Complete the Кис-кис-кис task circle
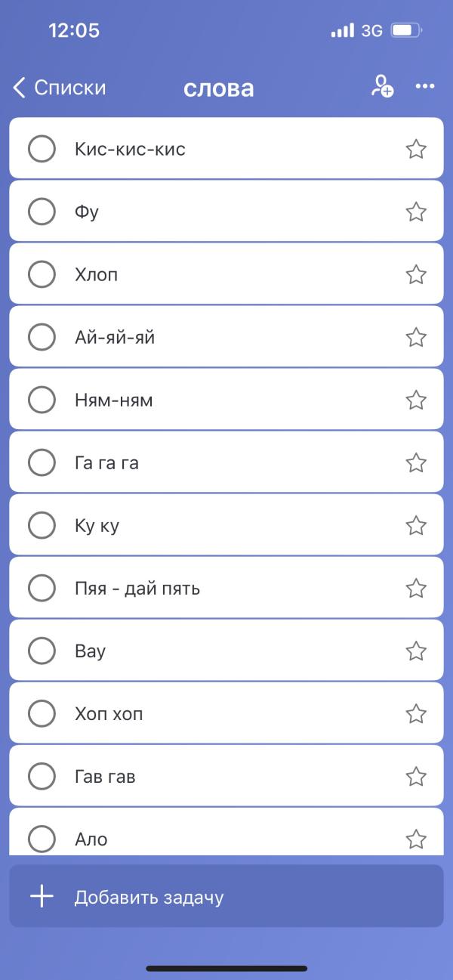 coord(42,149)
